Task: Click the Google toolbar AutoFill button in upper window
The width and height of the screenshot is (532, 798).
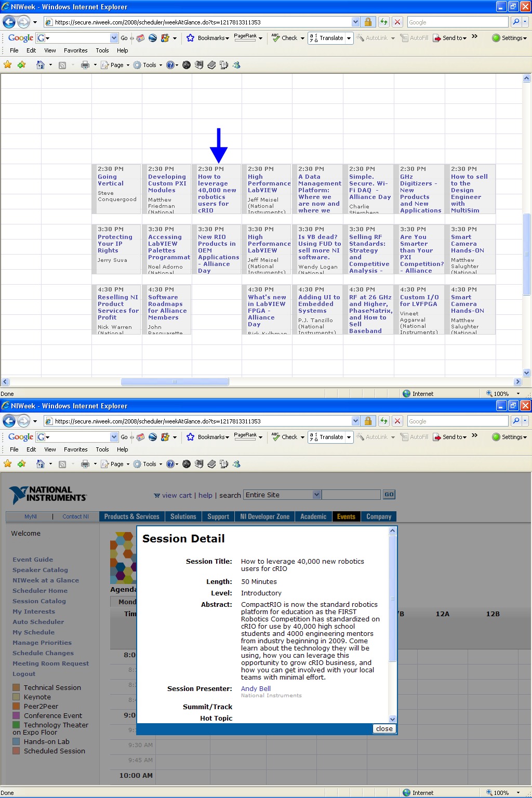Action: click(x=414, y=38)
